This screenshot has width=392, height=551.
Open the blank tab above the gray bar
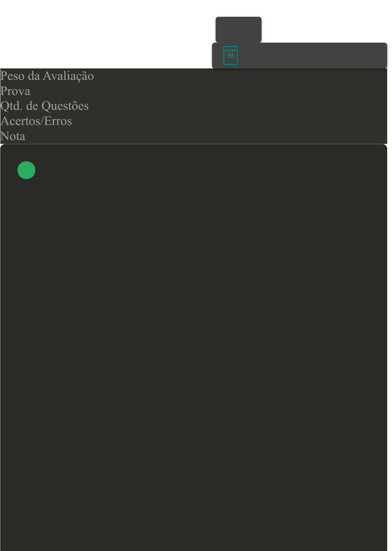tap(239, 30)
